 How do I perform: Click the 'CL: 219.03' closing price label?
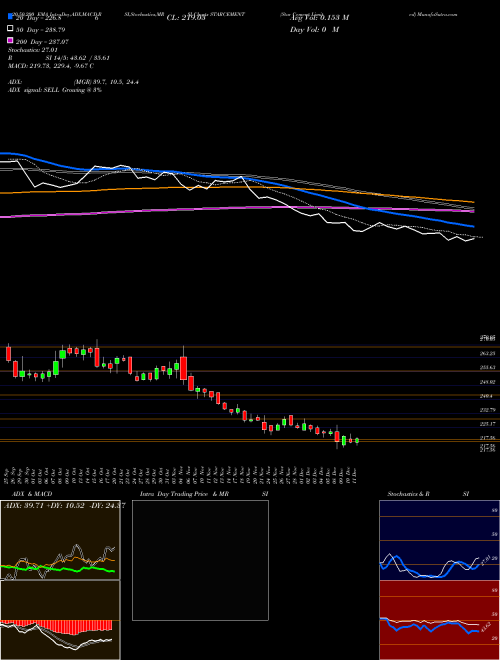(186, 18)
